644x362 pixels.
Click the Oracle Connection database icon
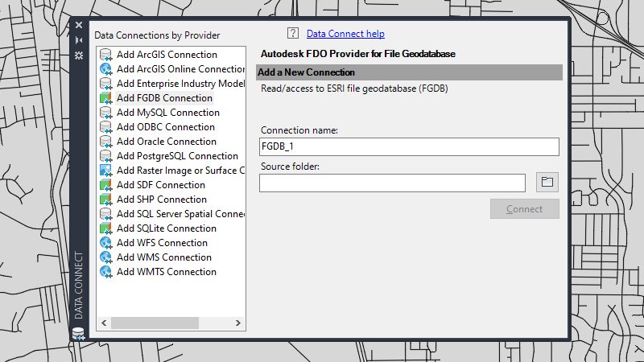(x=106, y=142)
